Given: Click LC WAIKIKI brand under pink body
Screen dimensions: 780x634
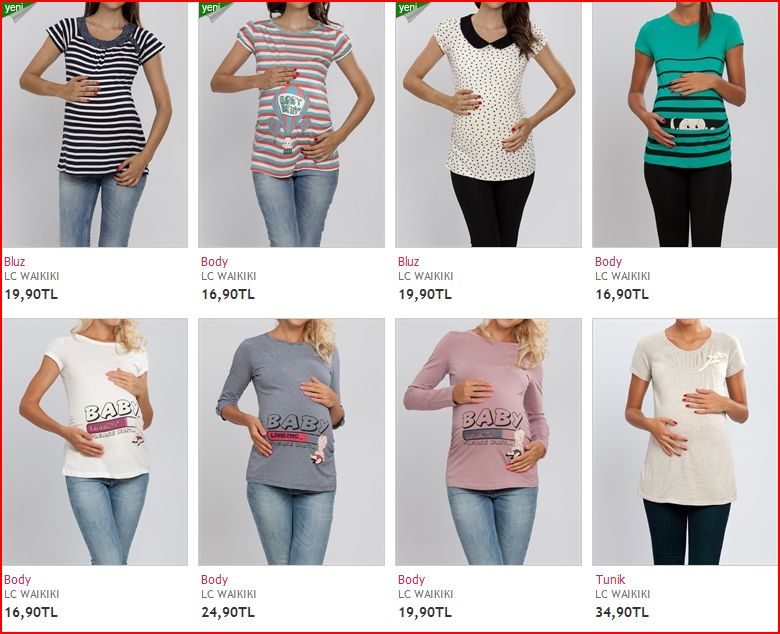Looking at the screenshot, I should tap(426, 594).
